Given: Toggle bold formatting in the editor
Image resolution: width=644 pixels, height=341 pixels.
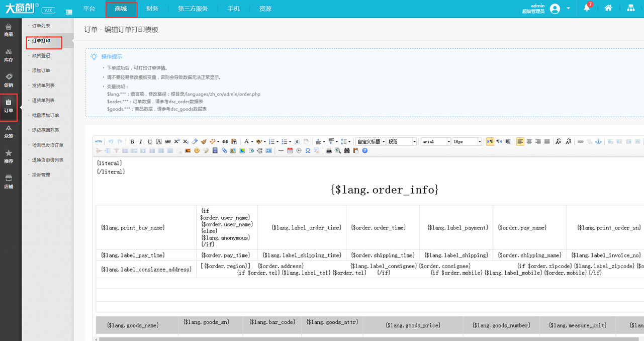Looking at the screenshot, I should [x=132, y=142].
